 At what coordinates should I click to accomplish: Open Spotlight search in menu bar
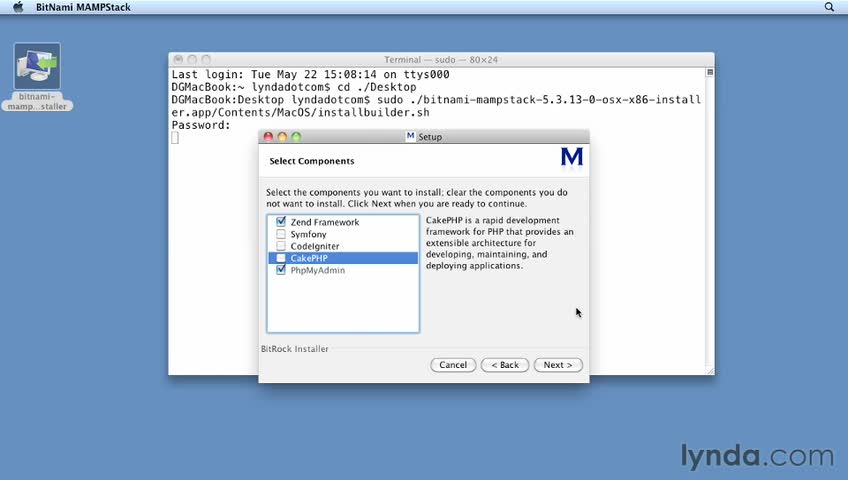829,7
